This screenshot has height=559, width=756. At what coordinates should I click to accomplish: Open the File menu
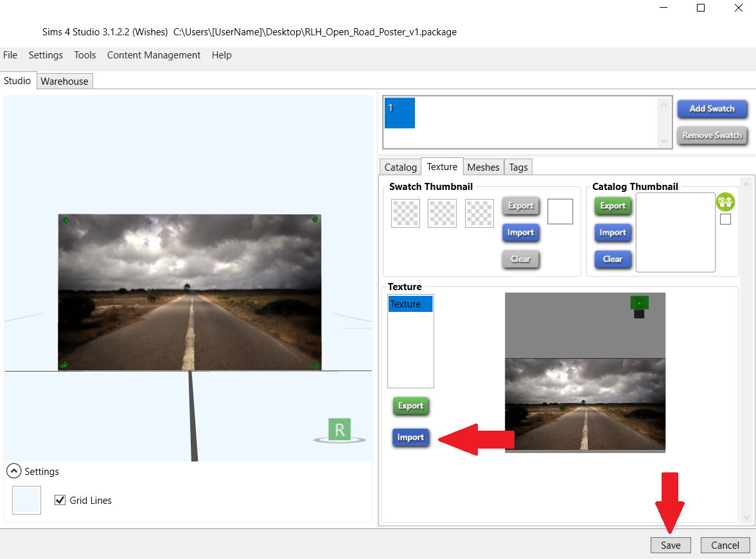pos(10,55)
